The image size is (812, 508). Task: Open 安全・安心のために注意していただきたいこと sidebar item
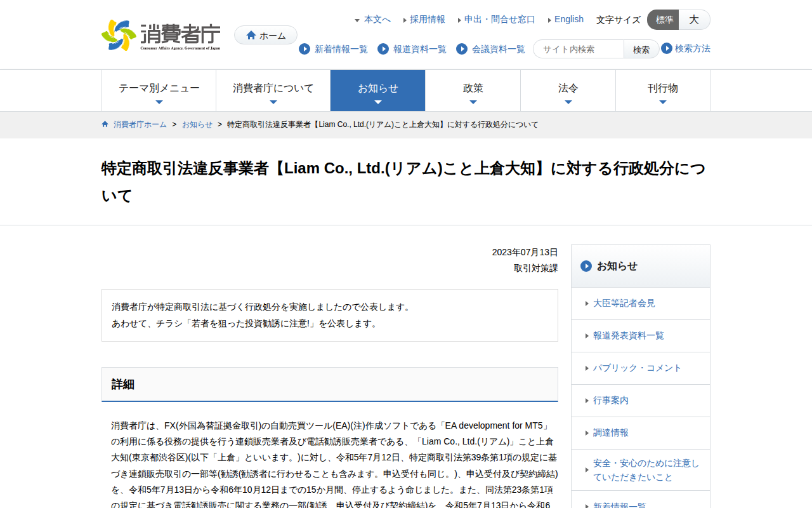(641, 470)
